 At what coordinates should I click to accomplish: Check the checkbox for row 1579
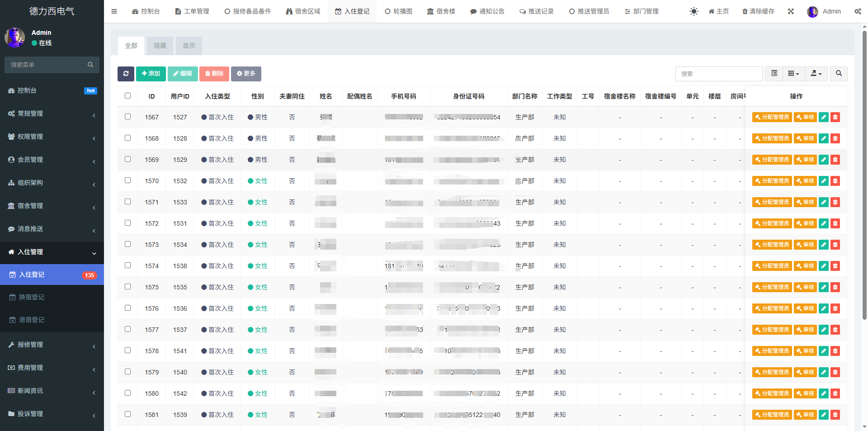127,372
